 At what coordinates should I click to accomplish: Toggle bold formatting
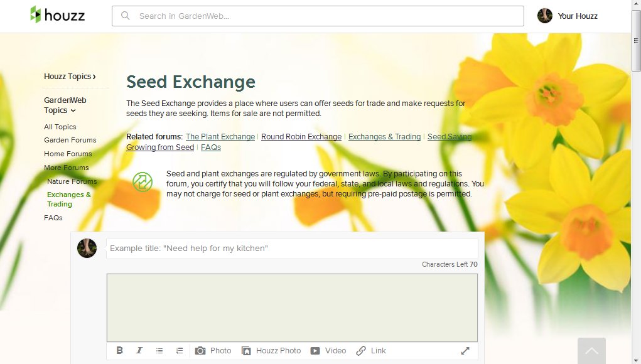(x=119, y=351)
